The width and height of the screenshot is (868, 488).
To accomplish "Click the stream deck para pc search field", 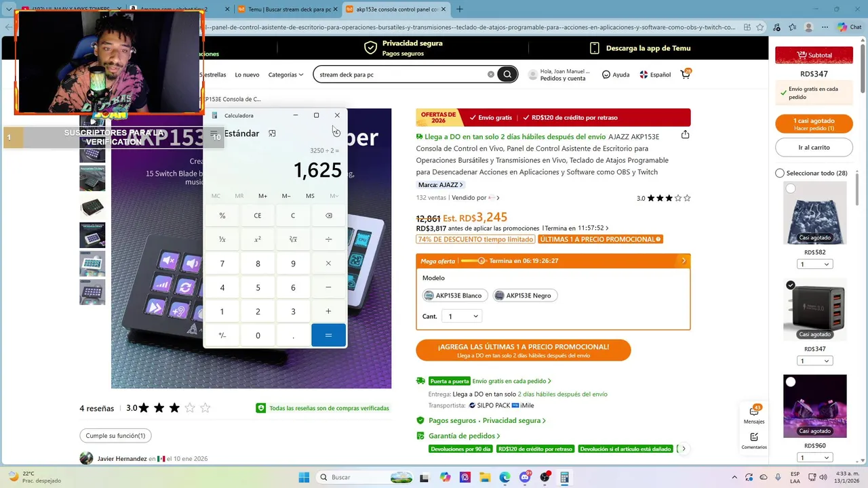I will [x=403, y=75].
